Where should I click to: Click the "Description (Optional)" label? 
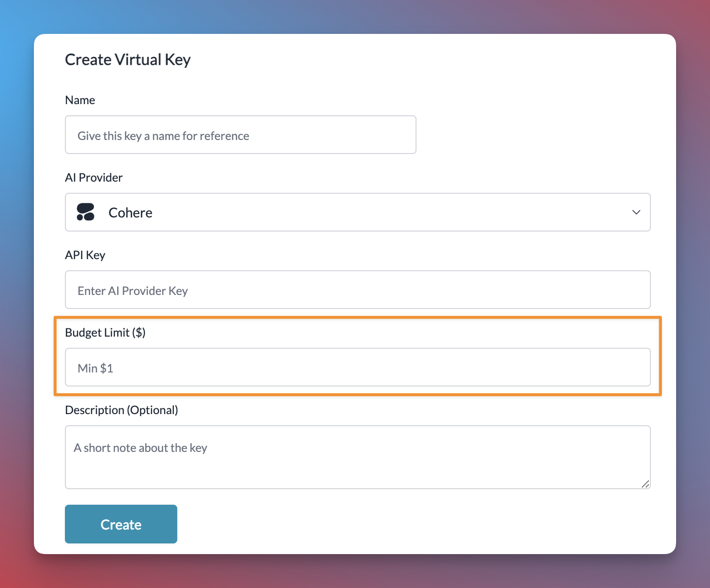[121, 410]
